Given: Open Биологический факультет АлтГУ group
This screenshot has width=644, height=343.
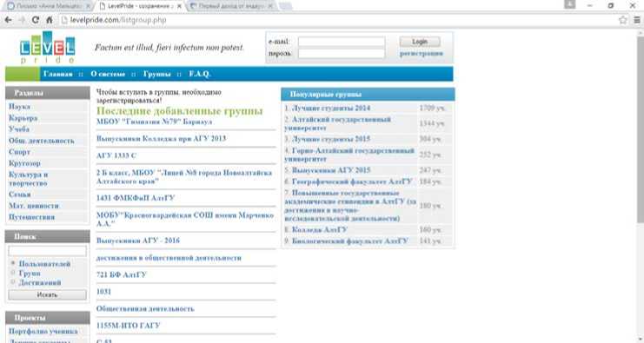Looking at the screenshot, I should click(350, 241).
